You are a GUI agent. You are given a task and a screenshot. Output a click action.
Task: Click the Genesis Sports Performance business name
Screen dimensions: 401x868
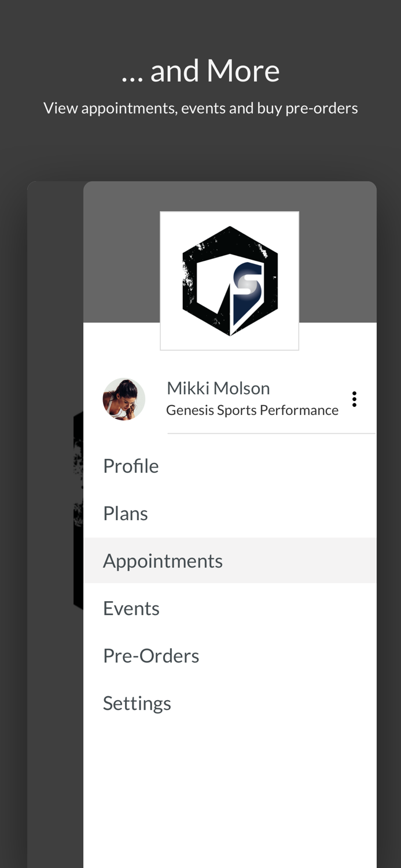pos(252,409)
